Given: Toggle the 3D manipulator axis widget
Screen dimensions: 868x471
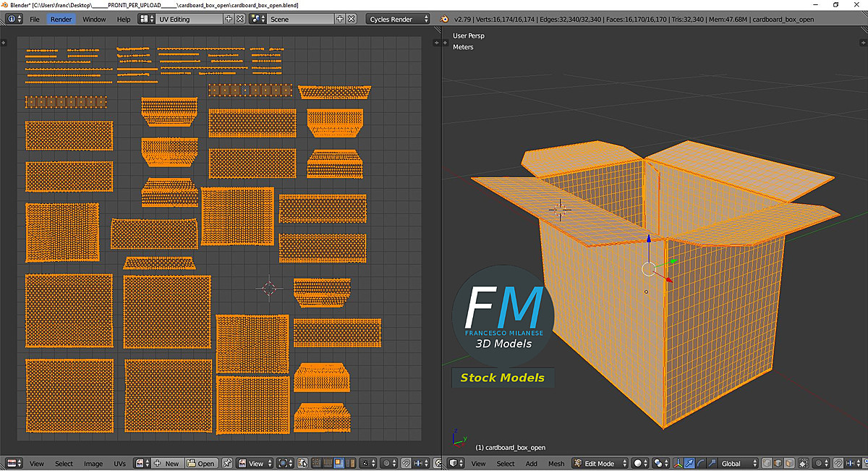Looking at the screenshot, I should click(678, 464).
